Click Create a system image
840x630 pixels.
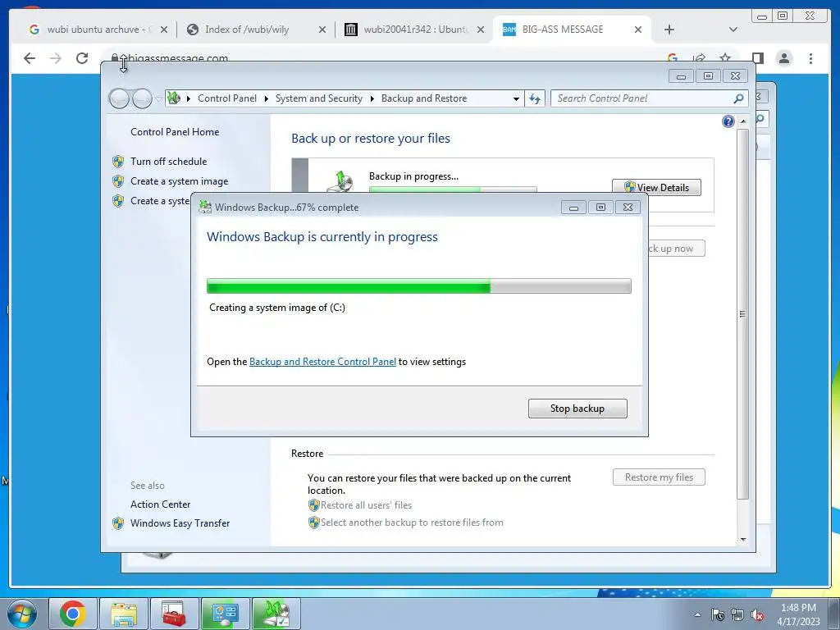point(179,181)
